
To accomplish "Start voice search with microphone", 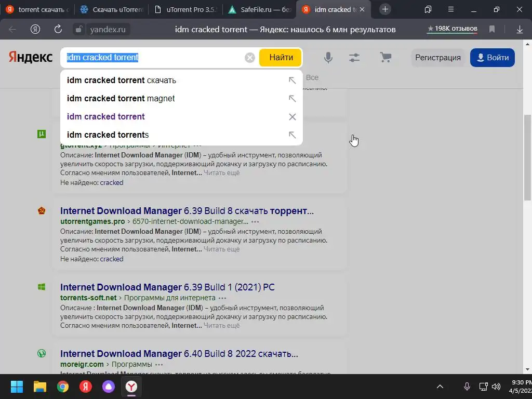I will (x=328, y=58).
